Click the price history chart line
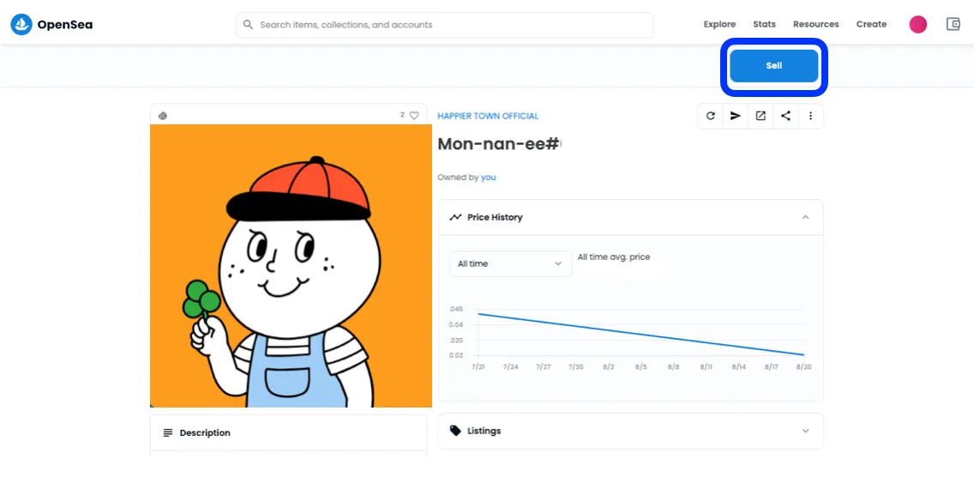The image size is (980, 477). pyautogui.click(x=640, y=335)
